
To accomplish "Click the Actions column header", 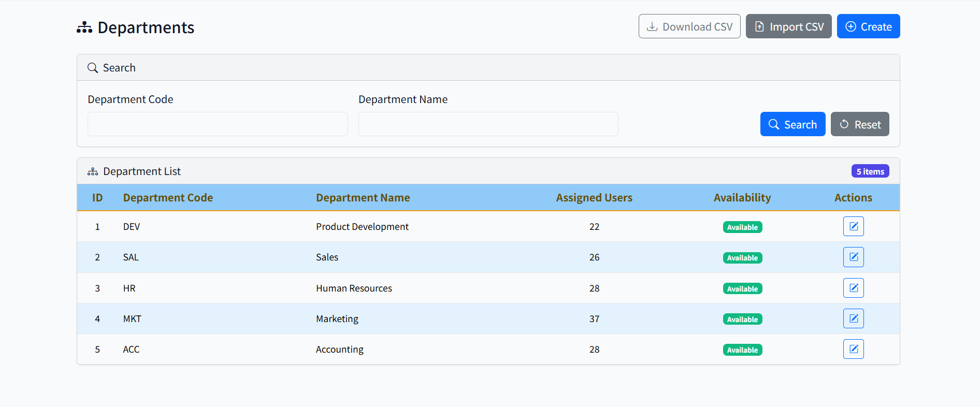I will tap(853, 198).
